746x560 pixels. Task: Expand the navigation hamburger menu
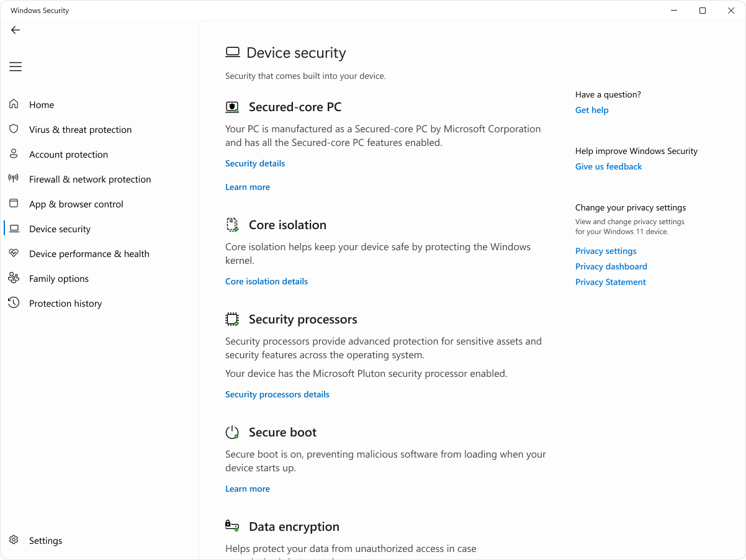[15, 66]
